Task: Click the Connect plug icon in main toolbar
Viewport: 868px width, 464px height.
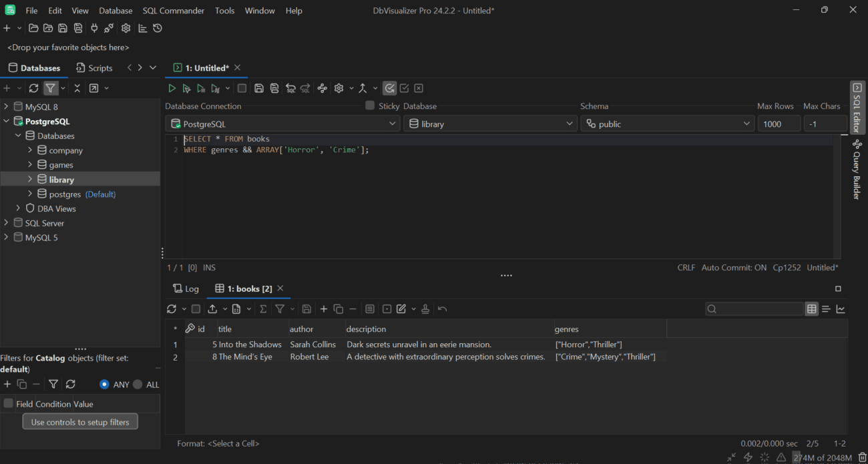Action: click(x=93, y=28)
